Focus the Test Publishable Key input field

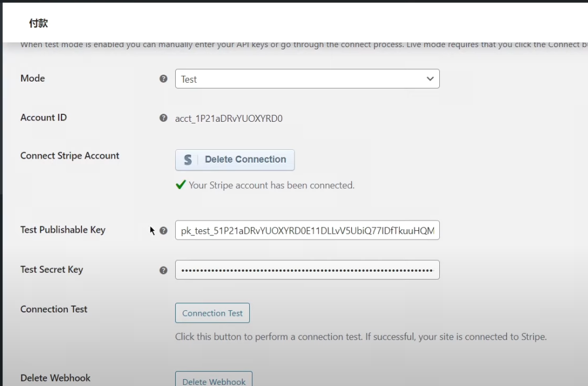(x=307, y=230)
